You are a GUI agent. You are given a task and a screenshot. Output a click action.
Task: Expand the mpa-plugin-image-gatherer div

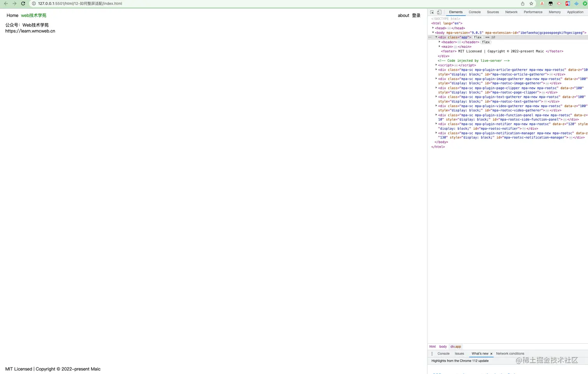436,78
